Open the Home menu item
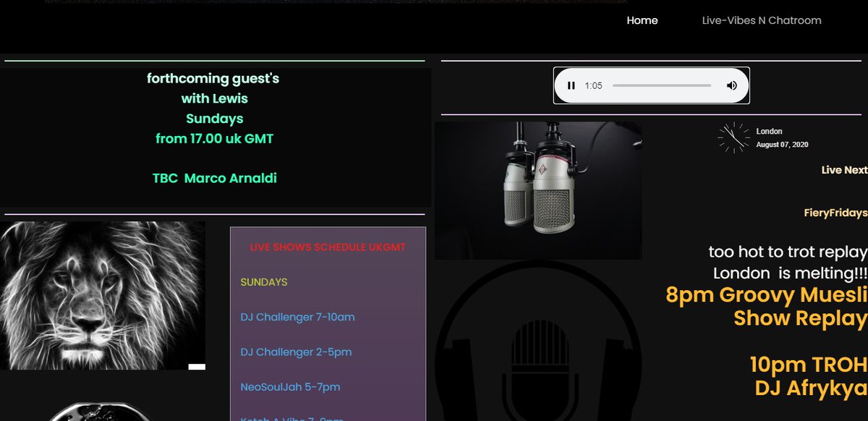Screen dimensions: 868x421 coord(642,20)
